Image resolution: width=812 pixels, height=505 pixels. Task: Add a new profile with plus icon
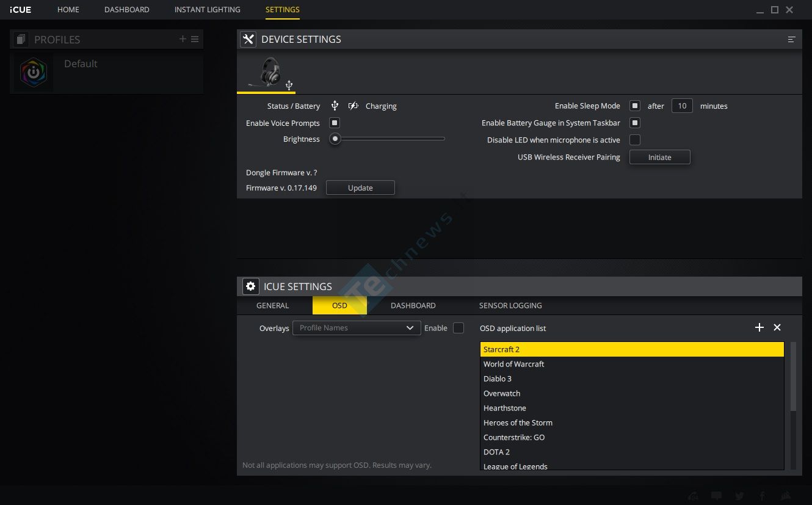point(183,39)
